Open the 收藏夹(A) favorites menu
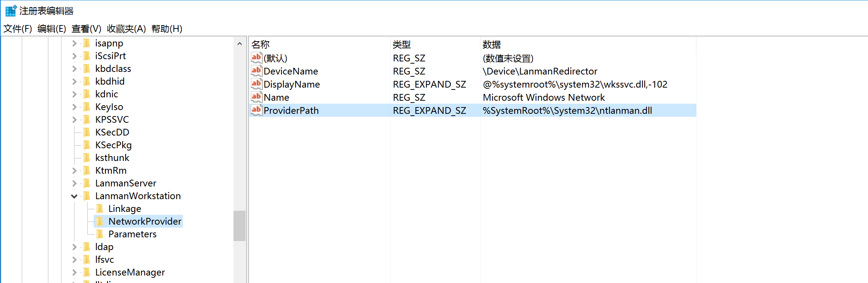This screenshot has height=283, width=868. point(126,29)
